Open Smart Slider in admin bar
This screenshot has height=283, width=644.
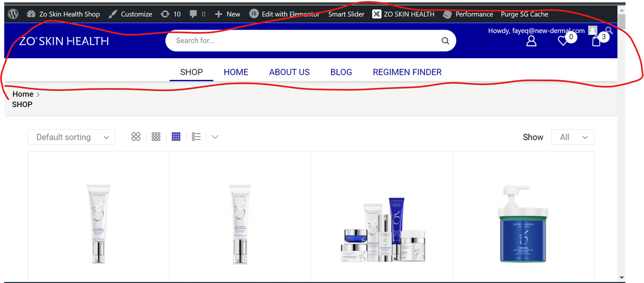pyautogui.click(x=346, y=14)
